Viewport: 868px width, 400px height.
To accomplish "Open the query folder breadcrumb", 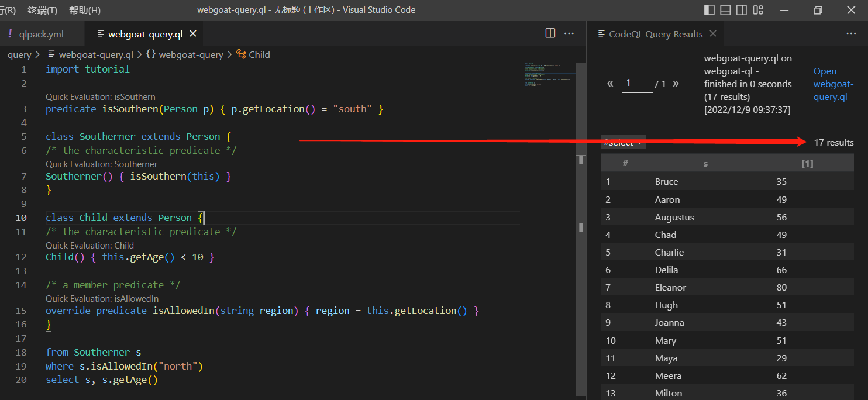I will 19,54.
